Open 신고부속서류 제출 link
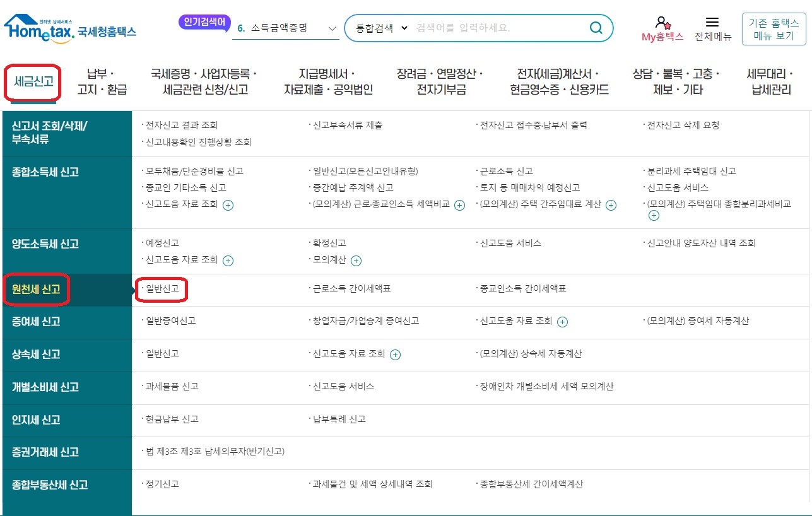812x516 pixels. click(x=348, y=126)
